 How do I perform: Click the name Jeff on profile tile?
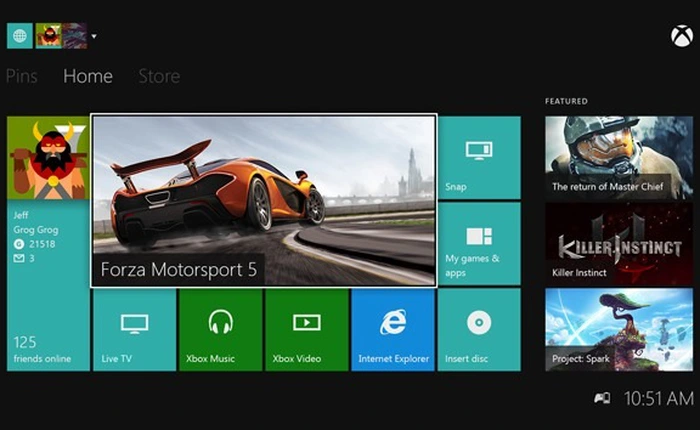pyautogui.click(x=21, y=215)
